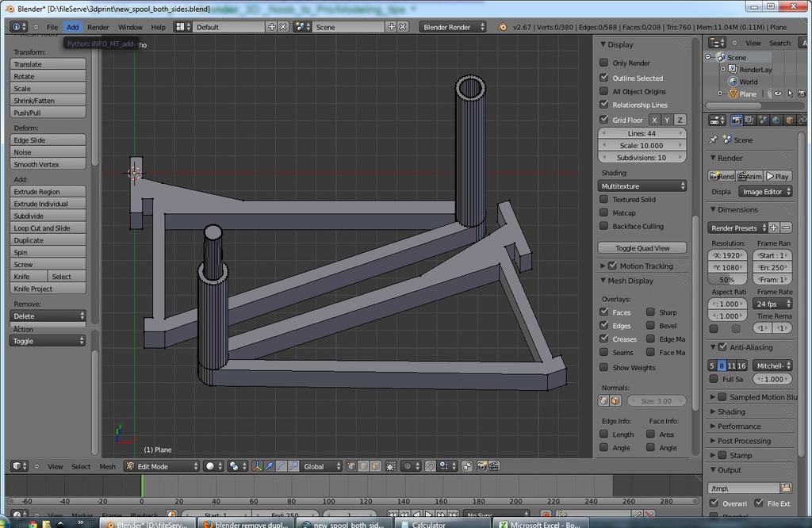The image size is (812, 528).
Task: Open the World properties tab icon
Action: (776, 120)
